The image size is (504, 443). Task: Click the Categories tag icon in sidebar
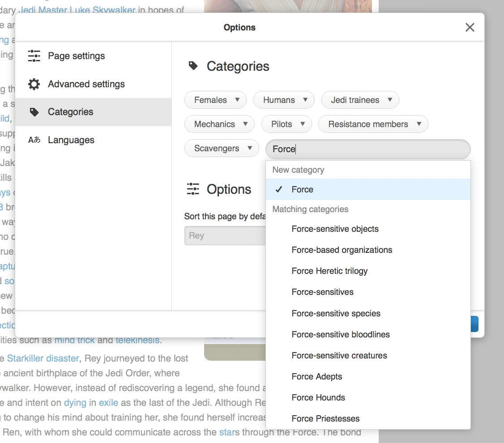point(34,112)
